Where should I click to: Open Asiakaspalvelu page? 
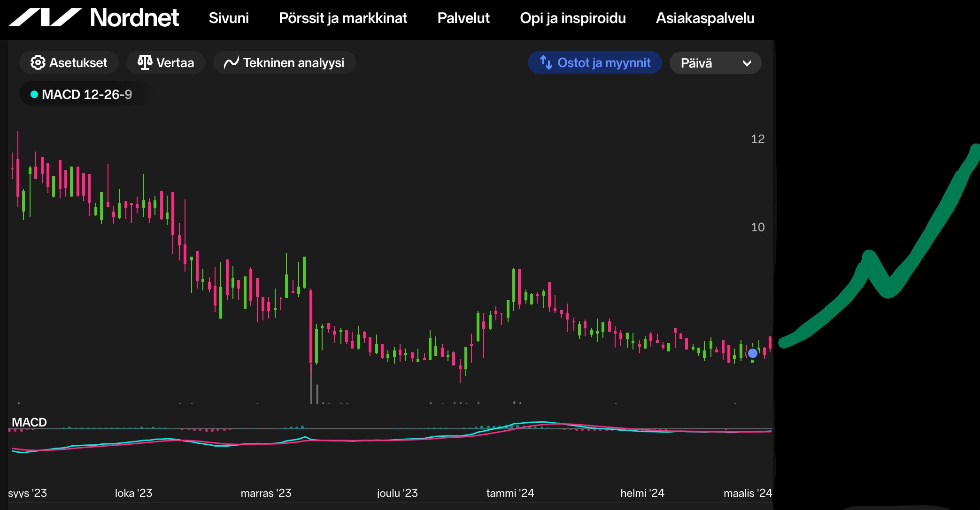(705, 18)
